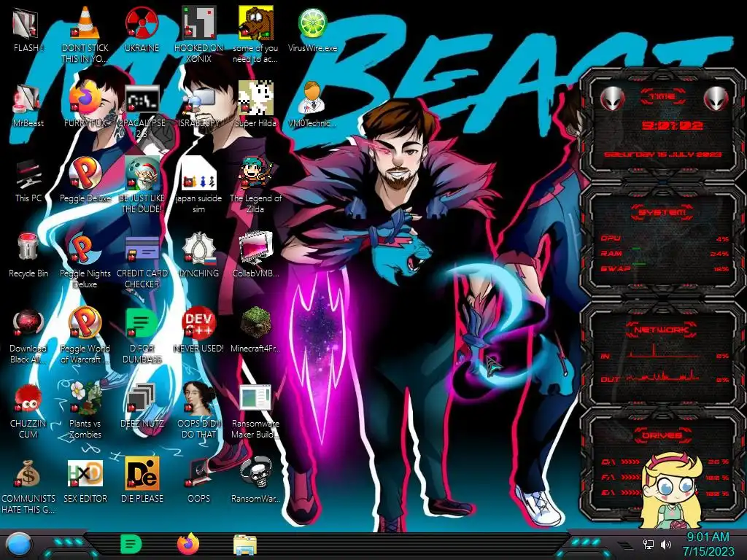Open the green notes app in the taskbar
Image resolution: width=747 pixels, height=560 pixels.
click(x=131, y=544)
